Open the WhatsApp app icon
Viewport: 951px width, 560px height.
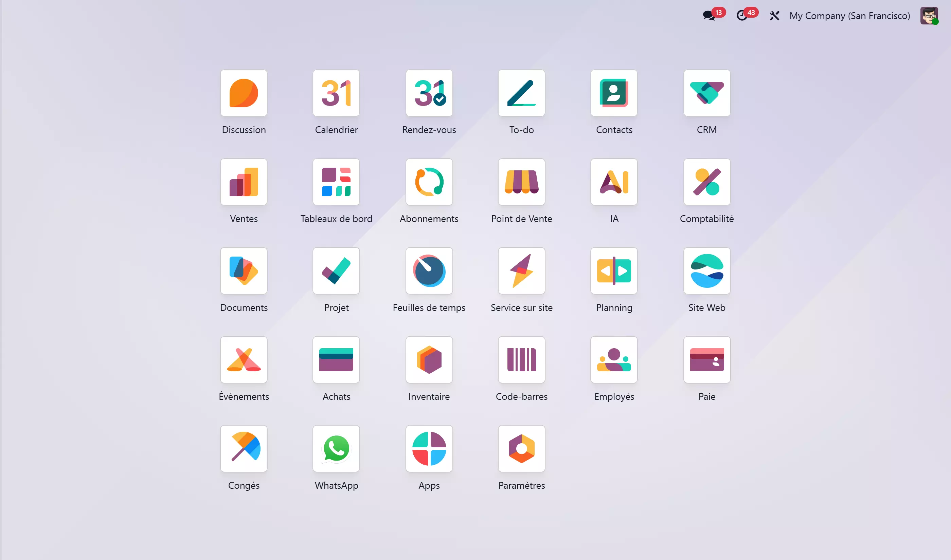point(336,448)
